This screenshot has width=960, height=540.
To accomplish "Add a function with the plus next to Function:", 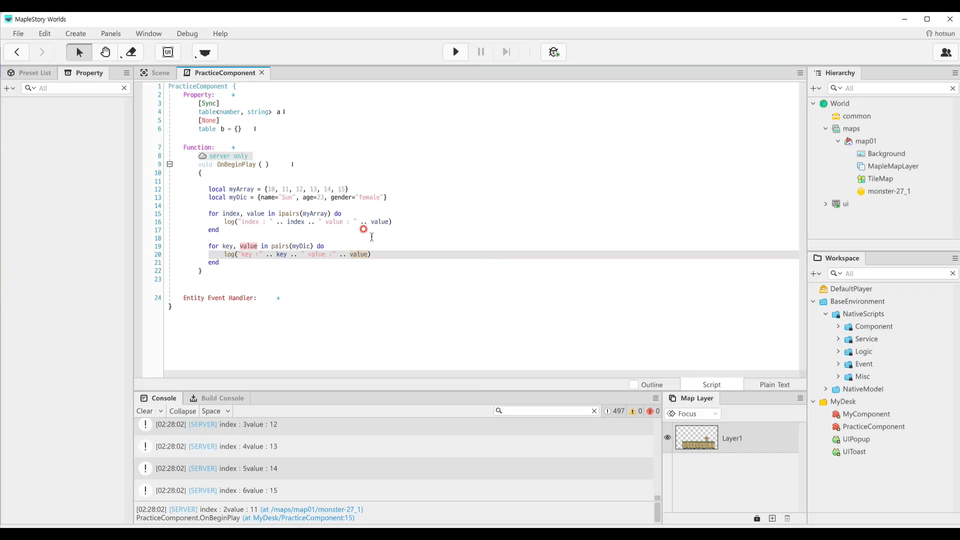I will (x=233, y=148).
